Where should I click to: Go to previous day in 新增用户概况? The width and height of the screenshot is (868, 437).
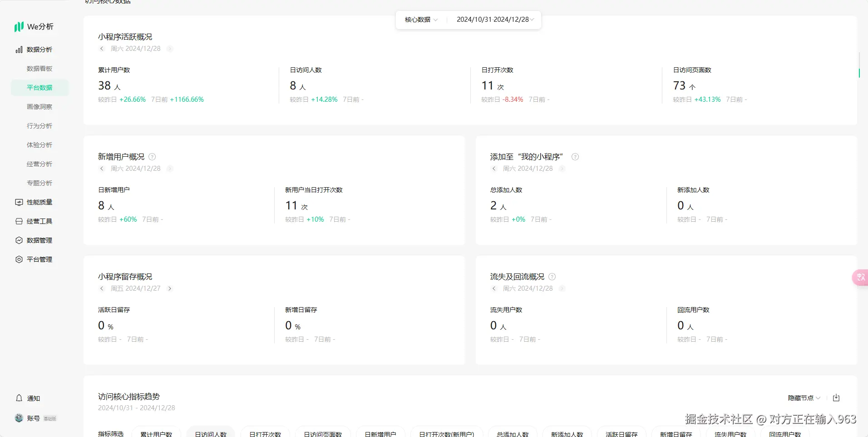102,169
